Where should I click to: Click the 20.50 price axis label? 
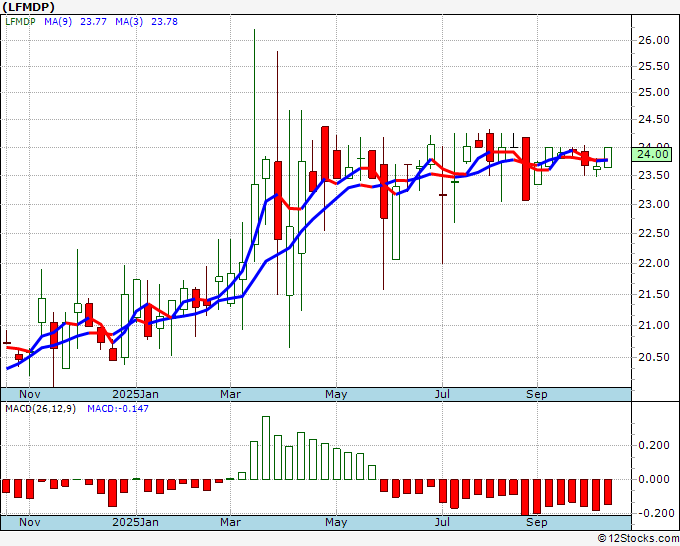(x=654, y=357)
